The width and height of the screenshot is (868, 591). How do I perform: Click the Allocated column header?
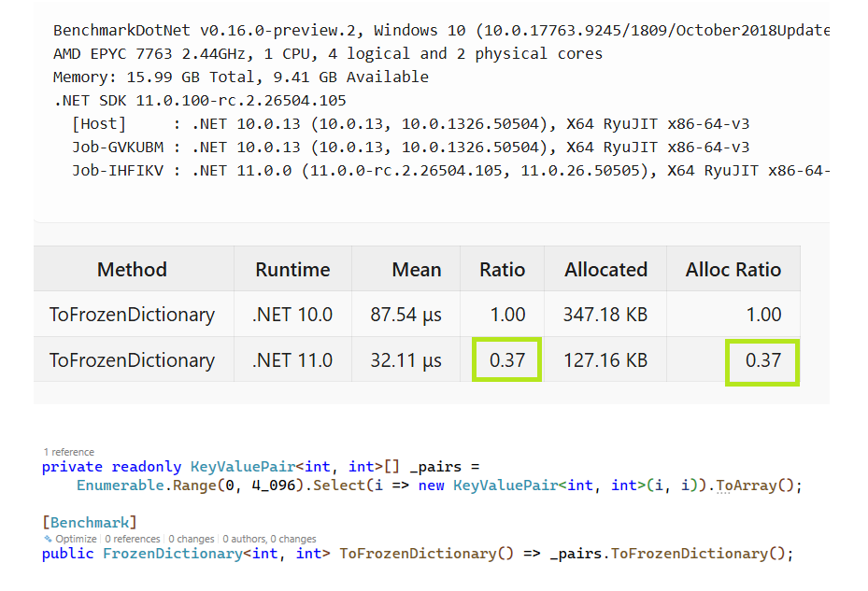605,270
